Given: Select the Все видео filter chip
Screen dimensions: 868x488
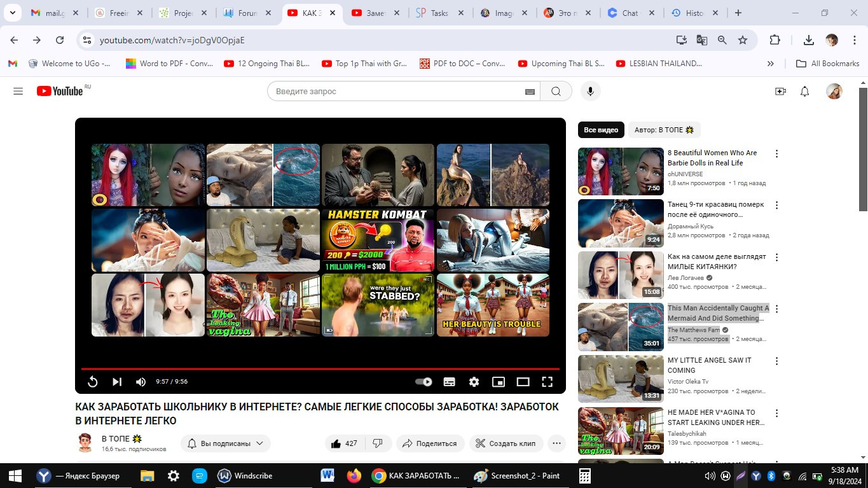Looking at the screenshot, I should click(601, 130).
